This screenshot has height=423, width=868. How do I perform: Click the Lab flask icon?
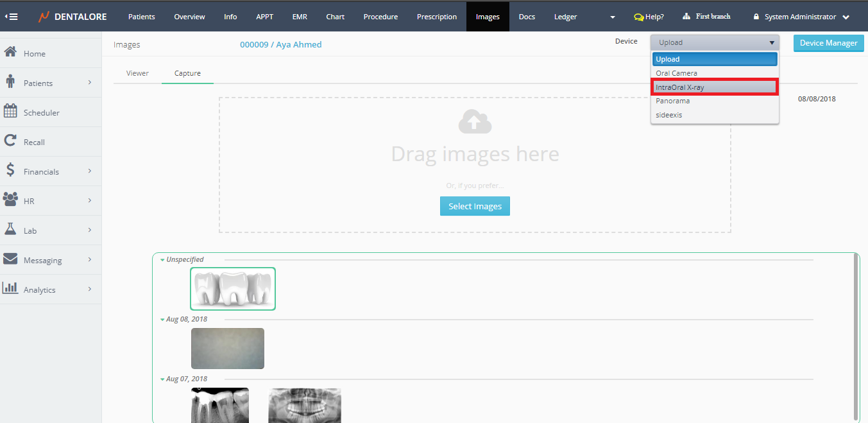coord(10,229)
